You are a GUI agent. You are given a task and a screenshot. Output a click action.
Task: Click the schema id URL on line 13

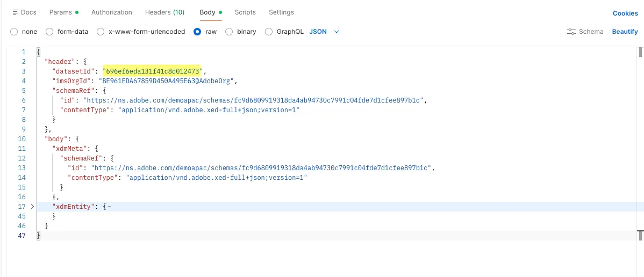click(261, 168)
